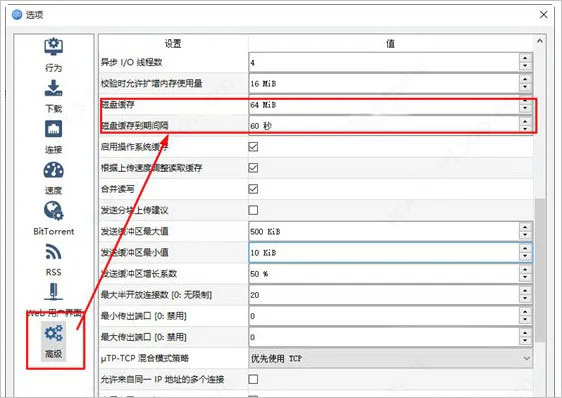Select the 磁盘缓存到期间隔 setting label
Image resolution: width=562 pixels, height=398 pixels.
tap(135, 125)
